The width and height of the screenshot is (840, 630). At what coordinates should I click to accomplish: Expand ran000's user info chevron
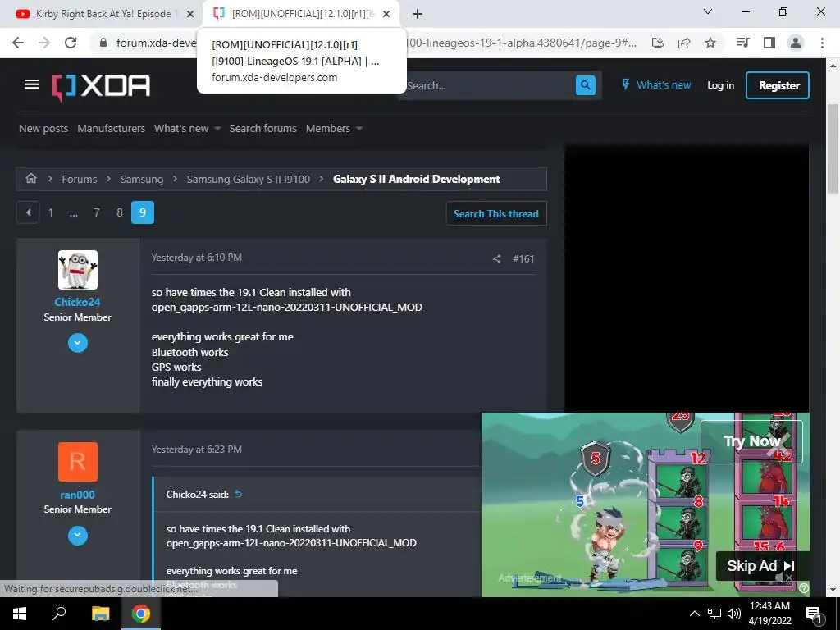(78, 535)
